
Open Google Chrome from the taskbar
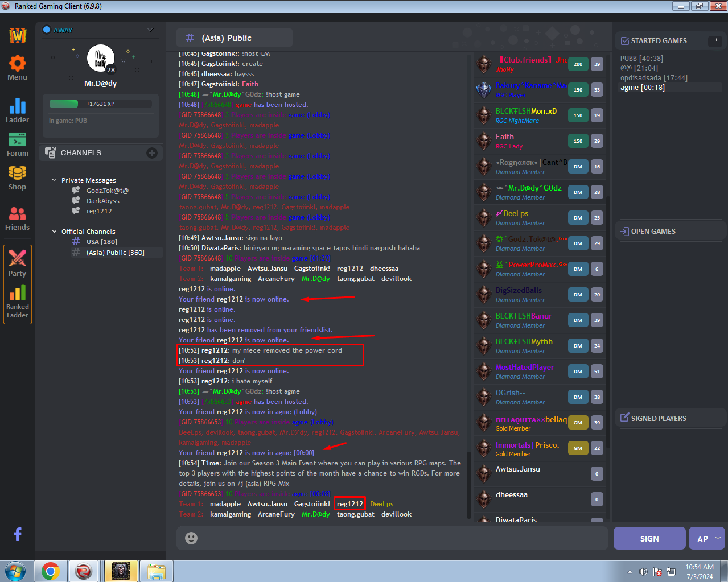50,571
